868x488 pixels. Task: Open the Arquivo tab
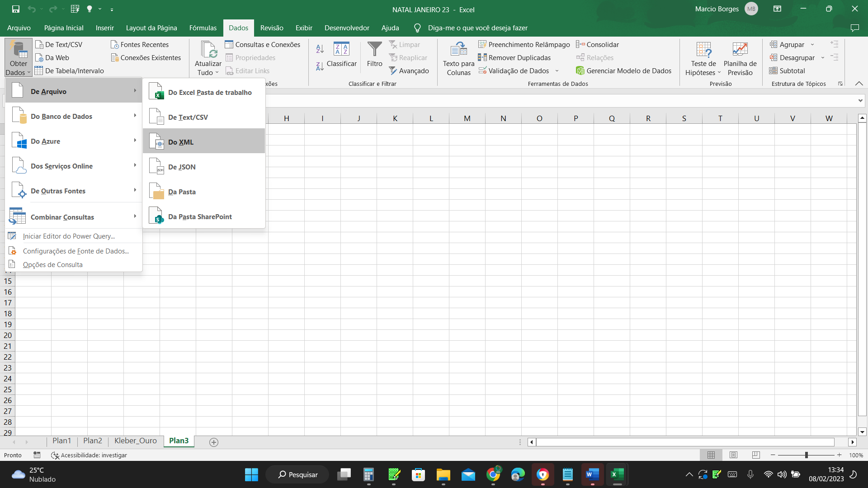(x=19, y=28)
